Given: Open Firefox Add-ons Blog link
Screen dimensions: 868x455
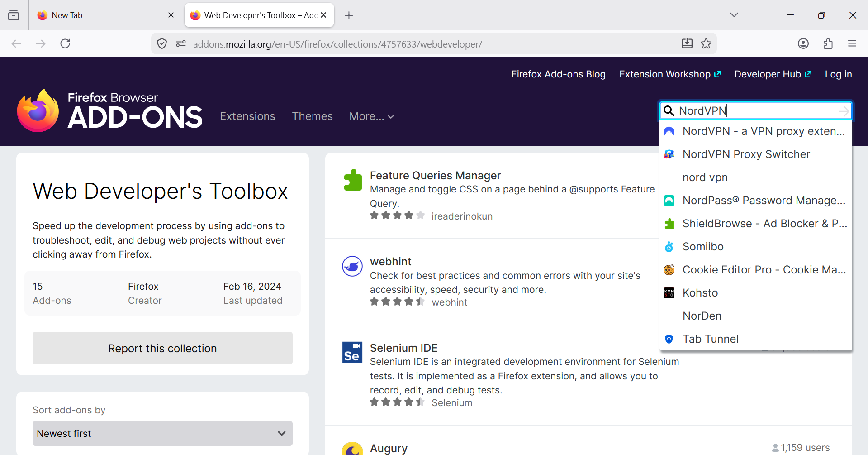Looking at the screenshot, I should click(x=558, y=74).
